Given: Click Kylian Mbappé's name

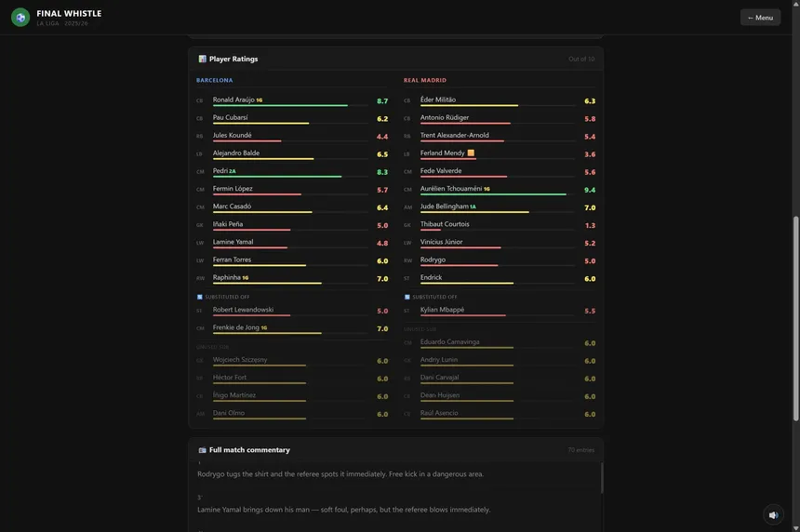Looking at the screenshot, I should coord(442,310).
